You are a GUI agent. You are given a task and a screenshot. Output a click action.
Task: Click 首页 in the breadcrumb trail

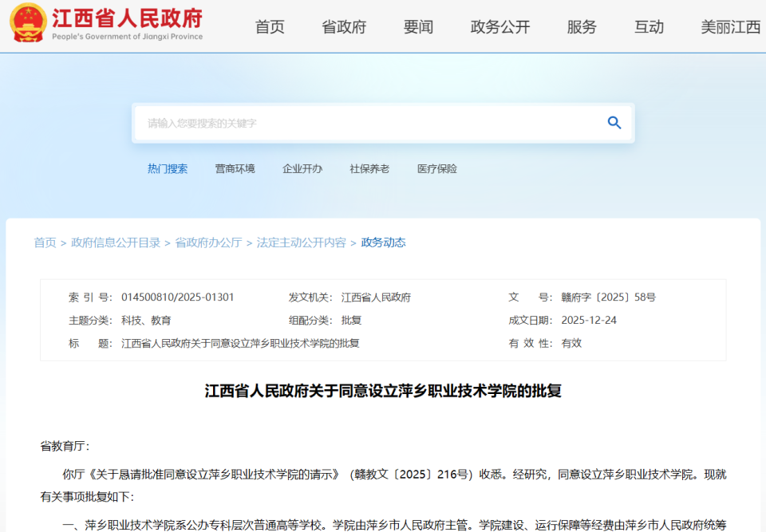[x=44, y=242]
